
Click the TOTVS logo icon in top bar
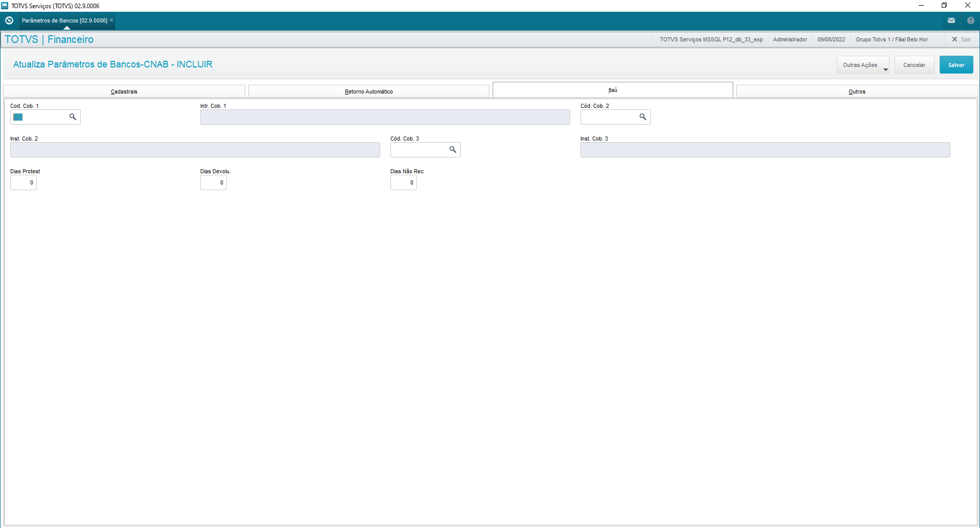[9, 20]
